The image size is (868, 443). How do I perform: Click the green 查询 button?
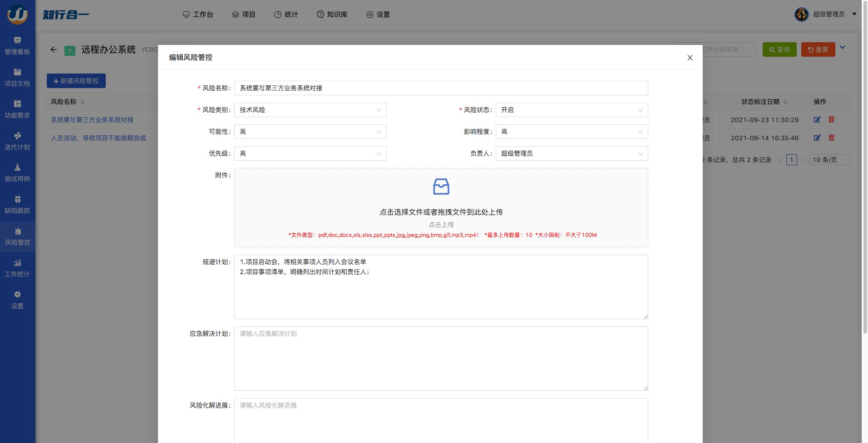(779, 49)
